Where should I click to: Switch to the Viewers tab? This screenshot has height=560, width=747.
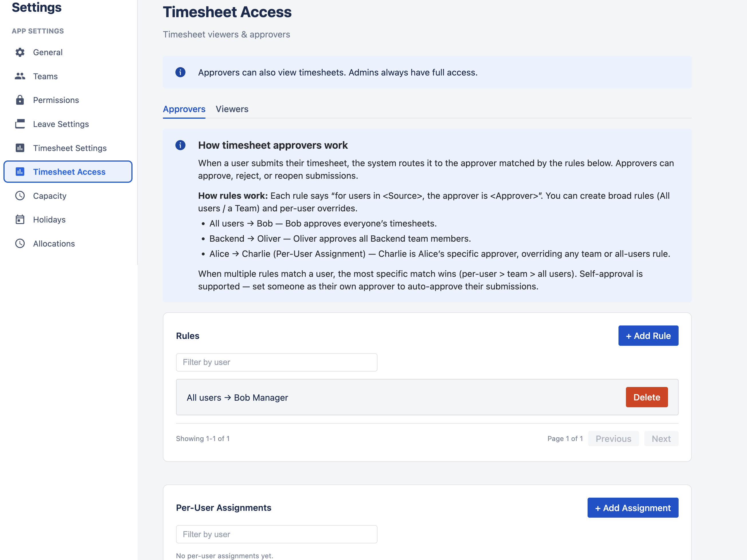[x=232, y=109]
